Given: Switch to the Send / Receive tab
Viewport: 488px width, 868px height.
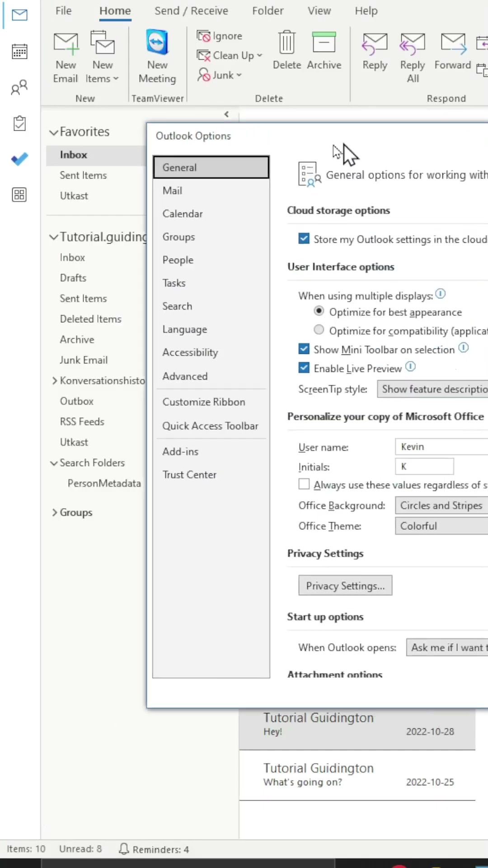Looking at the screenshot, I should click(191, 11).
